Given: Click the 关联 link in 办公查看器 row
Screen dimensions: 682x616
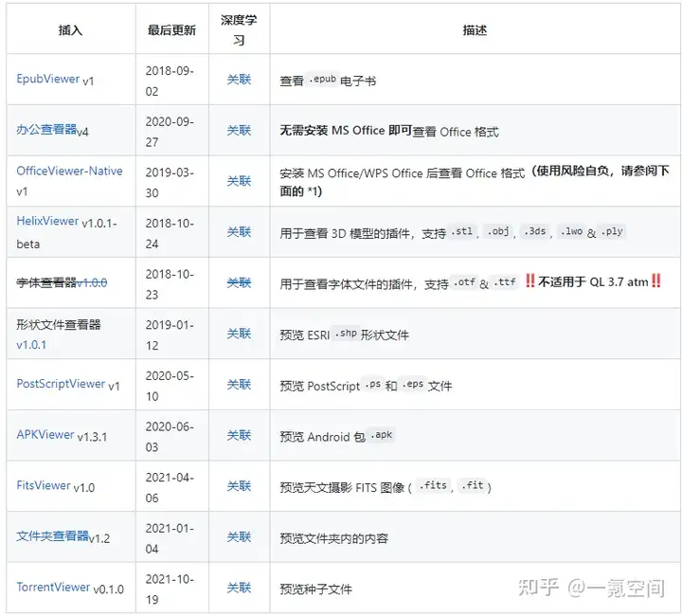Looking at the screenshot, I should pos(240,130).
